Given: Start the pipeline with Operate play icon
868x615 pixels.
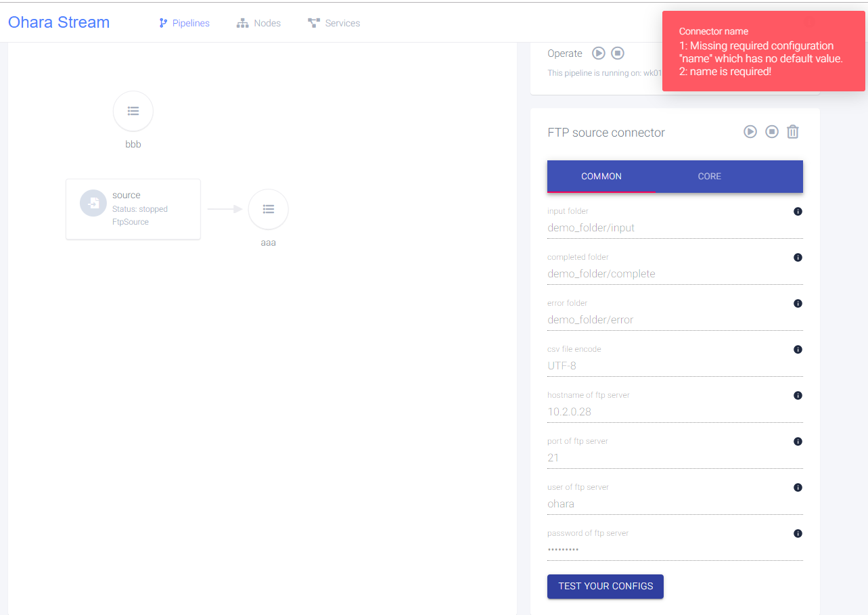Looking at the screenshot, I should pyautogui.click(x=598, y=53).
